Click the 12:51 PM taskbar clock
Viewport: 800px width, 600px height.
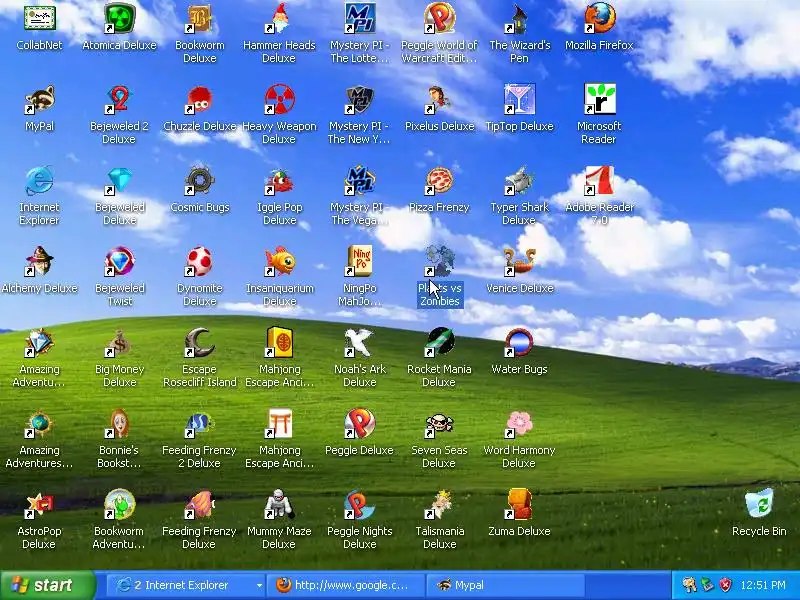point(763,585)
